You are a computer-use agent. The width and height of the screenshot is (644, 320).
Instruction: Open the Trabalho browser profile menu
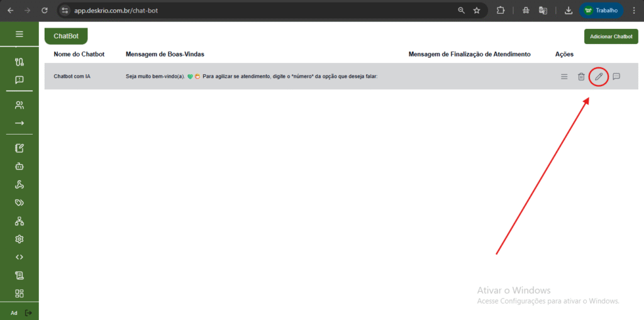[x=601, y=10]
